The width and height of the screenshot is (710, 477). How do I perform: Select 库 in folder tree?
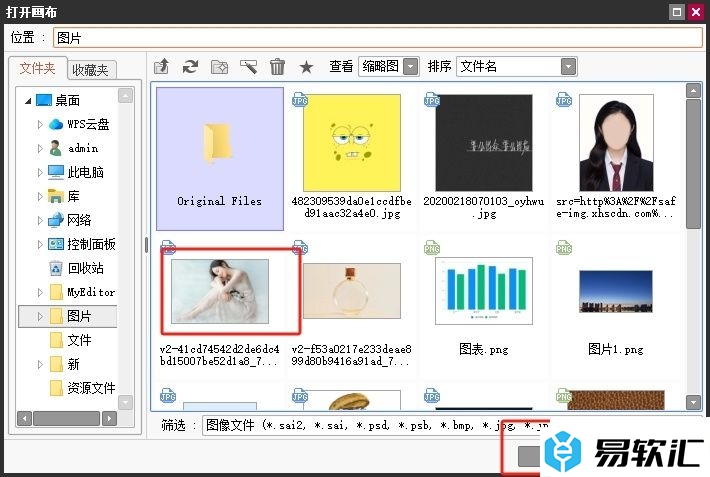(x=64, y=196)
